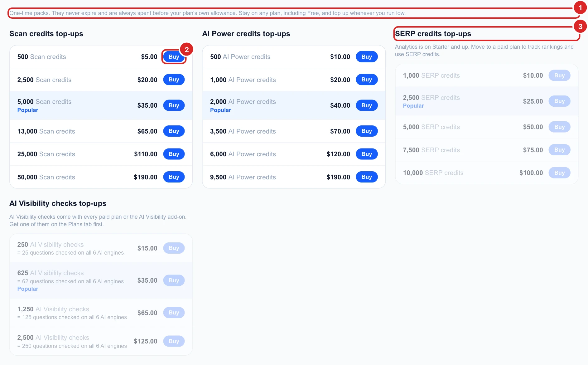Click the "One-time packs" description text
Screen dimensions: 588x365
point(207,13)
